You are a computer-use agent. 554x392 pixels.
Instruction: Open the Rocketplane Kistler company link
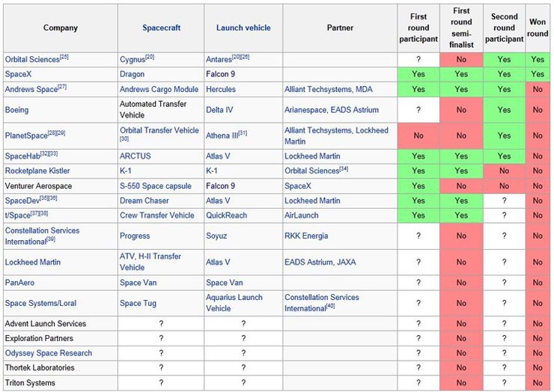pos(37,171)
